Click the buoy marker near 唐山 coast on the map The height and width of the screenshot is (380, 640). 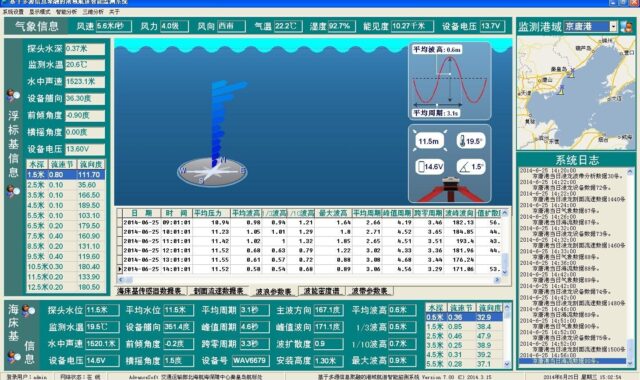[x=562, y=91]
